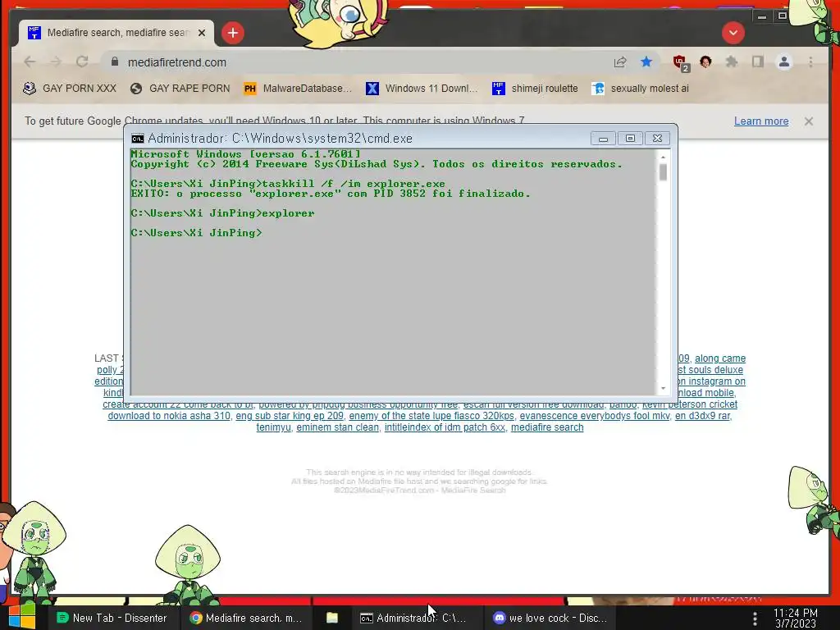Open the Extensions puzzle piece menu
The image size is (840, 630).
point(731,62)
